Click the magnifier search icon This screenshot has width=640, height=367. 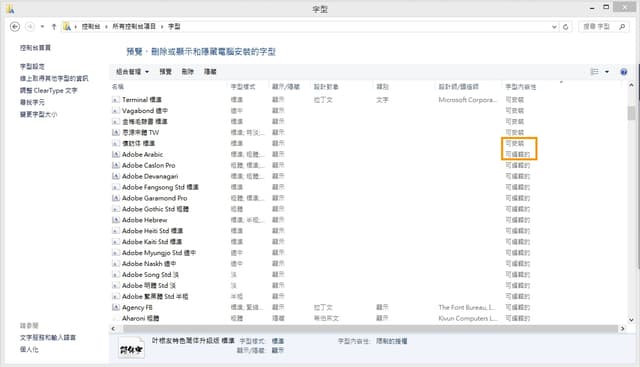pyautogui.click(x=622, y=27)
